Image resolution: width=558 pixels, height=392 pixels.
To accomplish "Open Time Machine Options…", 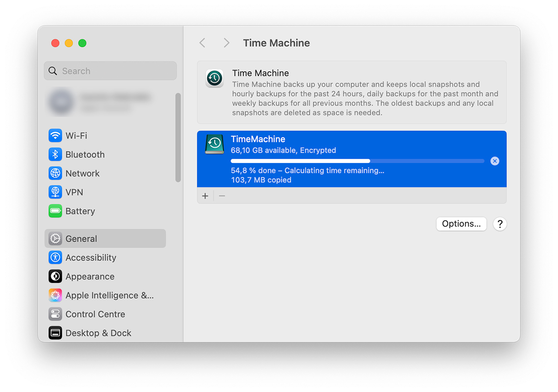I will [461, 224].
